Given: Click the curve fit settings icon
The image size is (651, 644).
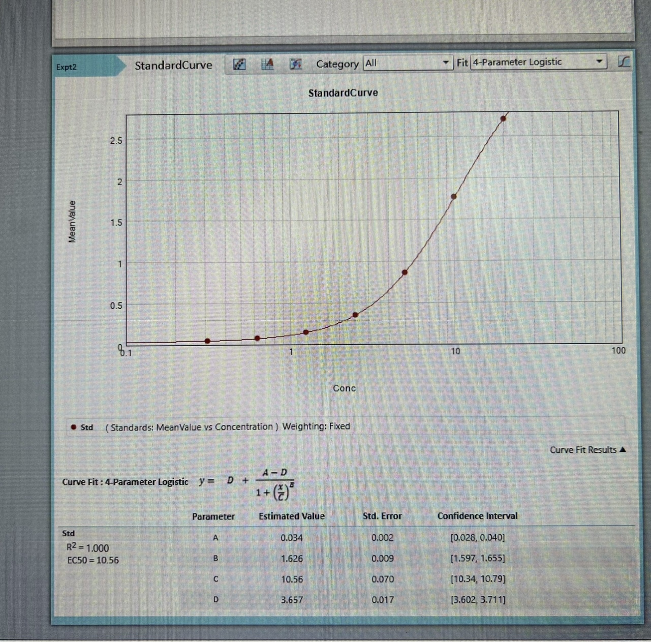Looking at the screenshot, I should tap(296, 64).
